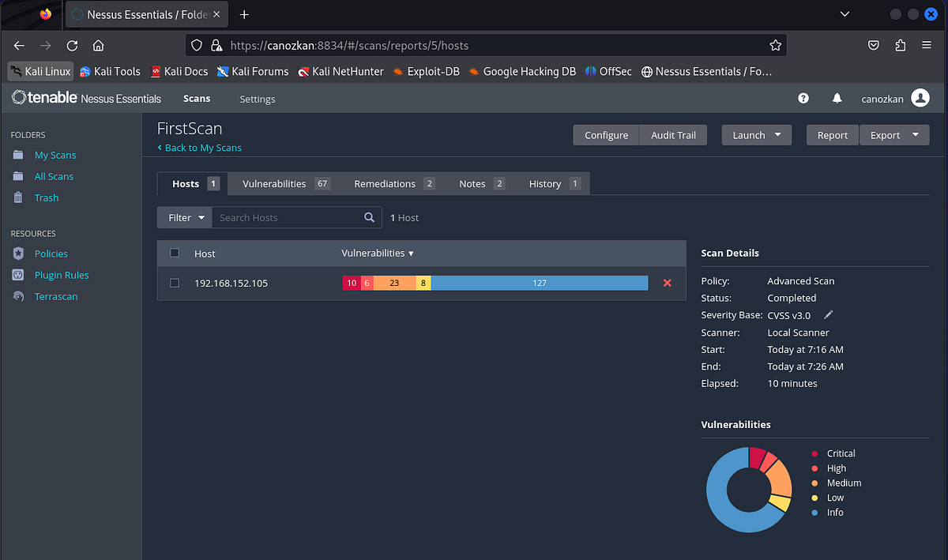Click the Configure button
Image resolution: width=948 pixels, height=560 pixels.
coord(605,134)
